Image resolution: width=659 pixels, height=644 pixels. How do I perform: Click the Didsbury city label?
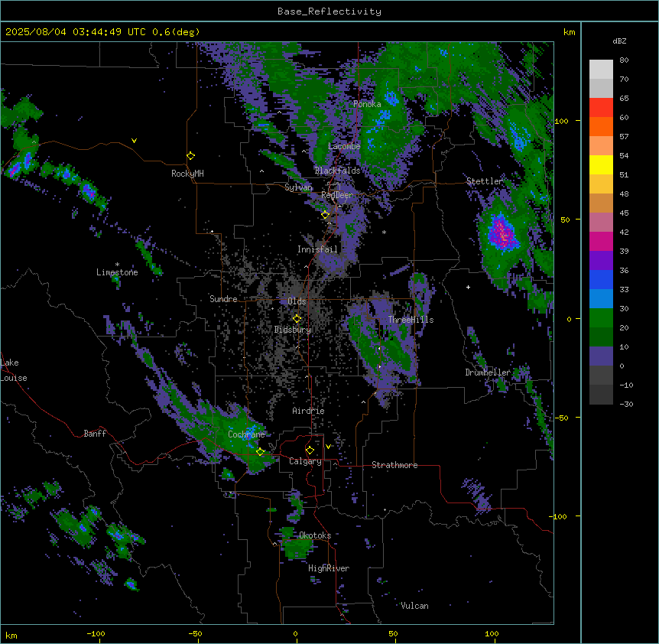pos(293,330)
